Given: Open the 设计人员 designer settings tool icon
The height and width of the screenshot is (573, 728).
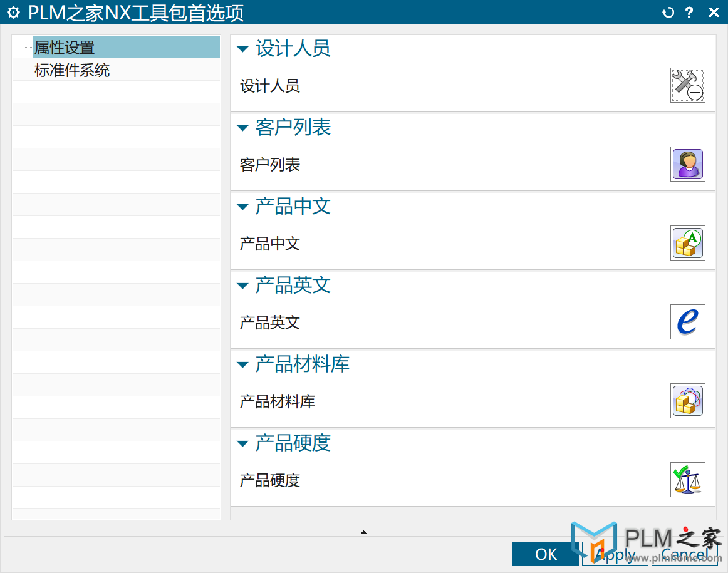Looking at the screenshot, I should pos(688,85).
